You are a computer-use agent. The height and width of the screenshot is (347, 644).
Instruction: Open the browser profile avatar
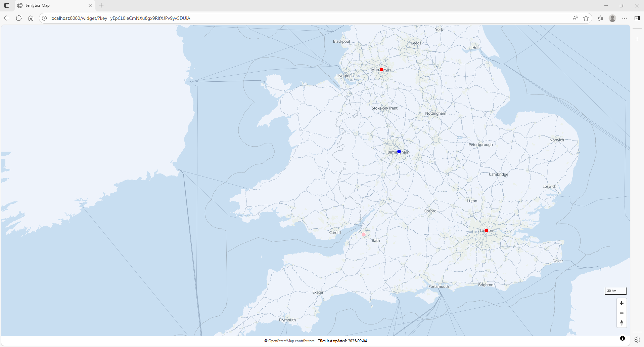[x=612, y=18]
